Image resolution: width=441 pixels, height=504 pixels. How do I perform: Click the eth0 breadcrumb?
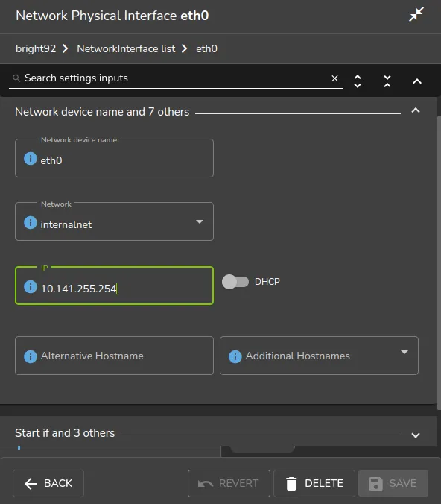[x=206, y=48]
